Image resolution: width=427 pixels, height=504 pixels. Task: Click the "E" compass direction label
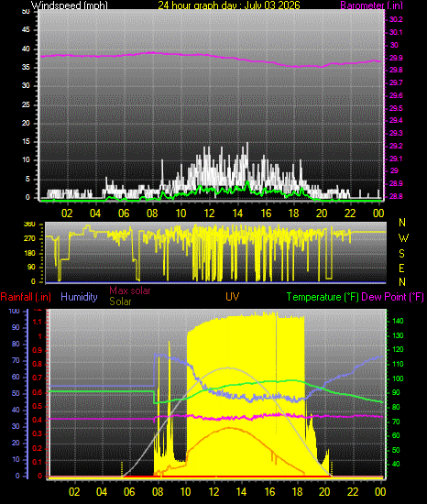(401, 268)
